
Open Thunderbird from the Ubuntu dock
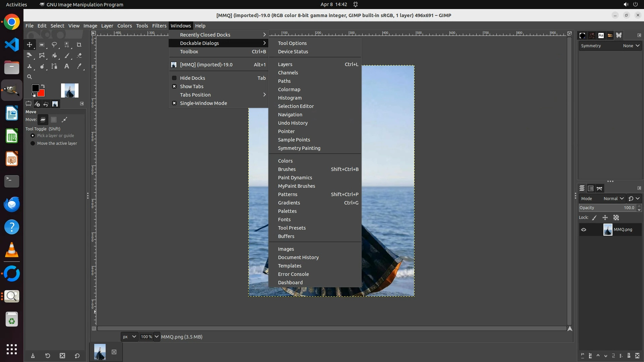coord(12,204)
